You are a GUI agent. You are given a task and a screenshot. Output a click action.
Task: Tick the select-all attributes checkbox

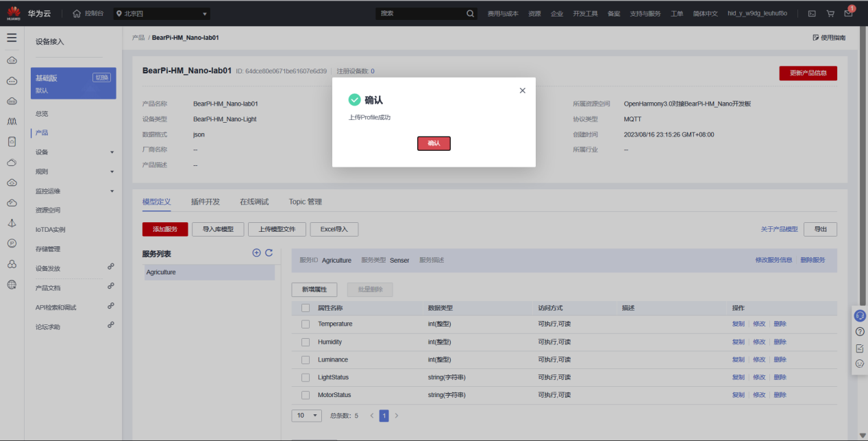306,308
